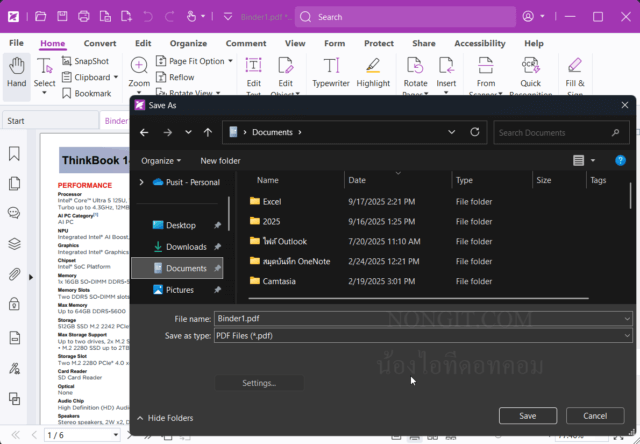Click the Bookmark ribbon button
Screen dimensions: 640x444
point(87,93)
